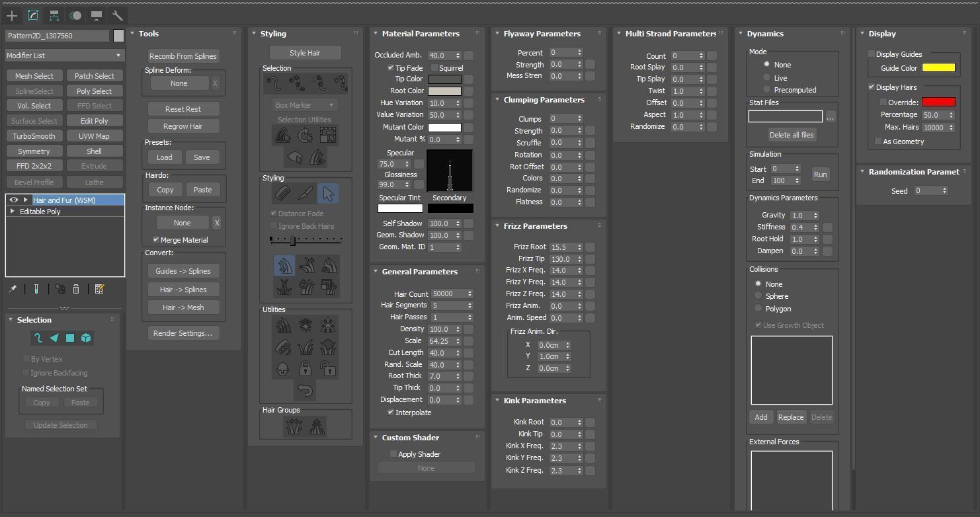Enable the Override checkbox under Display Hairs
Viewport: 980px width, 517px height.
(x=883, y=102)
